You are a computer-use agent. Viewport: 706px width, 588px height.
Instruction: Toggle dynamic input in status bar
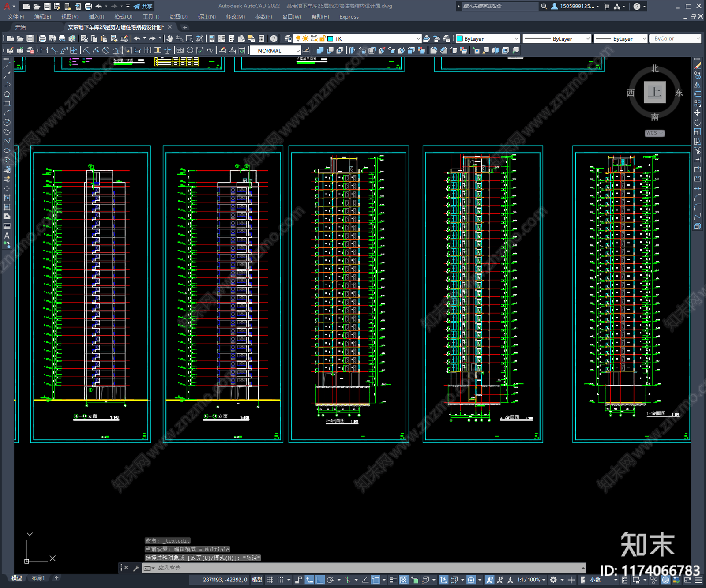click(x=309, y=580)
